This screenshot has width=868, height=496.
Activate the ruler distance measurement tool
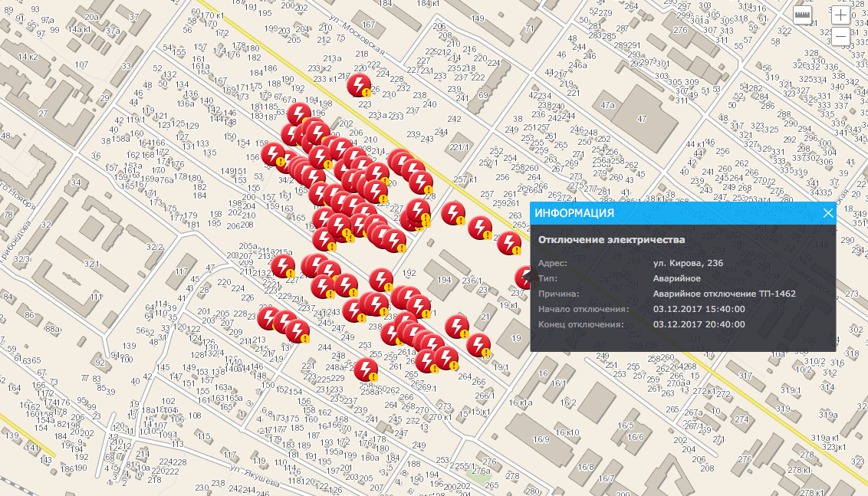[x=802, y=15]
